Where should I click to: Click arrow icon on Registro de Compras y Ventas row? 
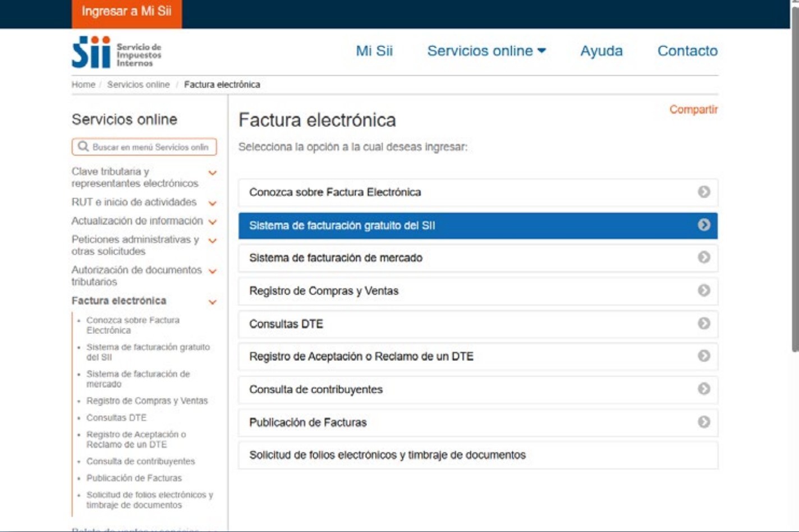point(704,291)
